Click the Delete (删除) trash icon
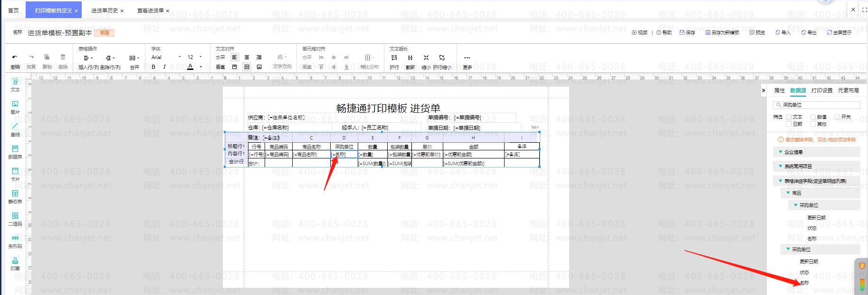Screen dimensions: 868x295 [63, 57]
